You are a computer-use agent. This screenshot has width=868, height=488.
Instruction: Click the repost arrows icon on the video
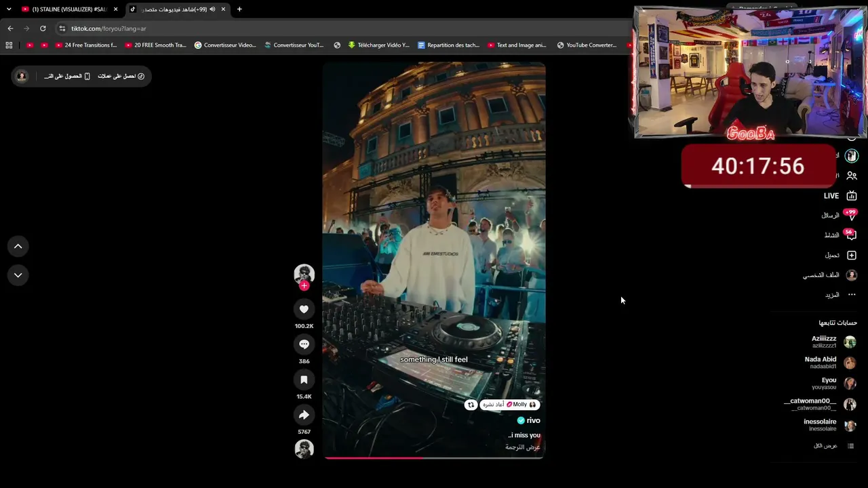point(471,405)
